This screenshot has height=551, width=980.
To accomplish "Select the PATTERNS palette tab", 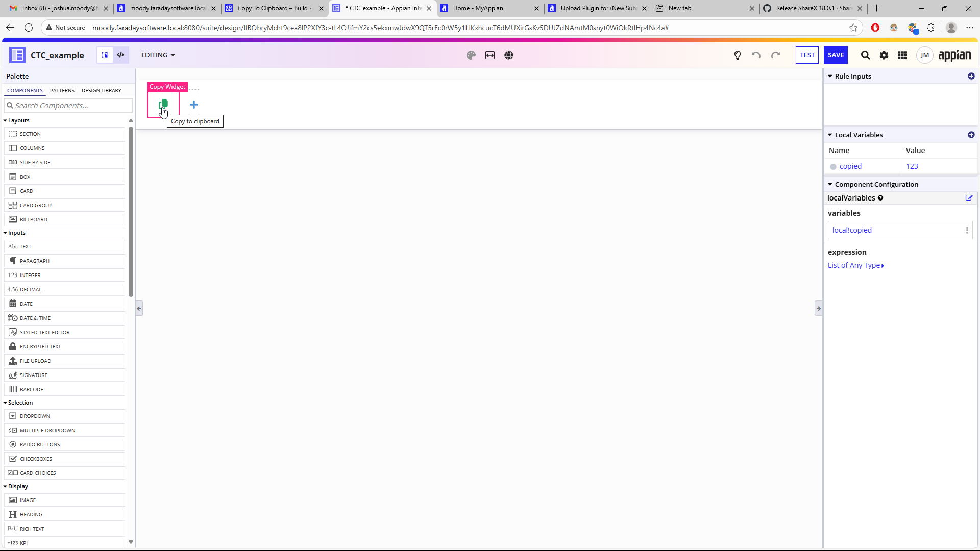I will click(x=62, y=90).
